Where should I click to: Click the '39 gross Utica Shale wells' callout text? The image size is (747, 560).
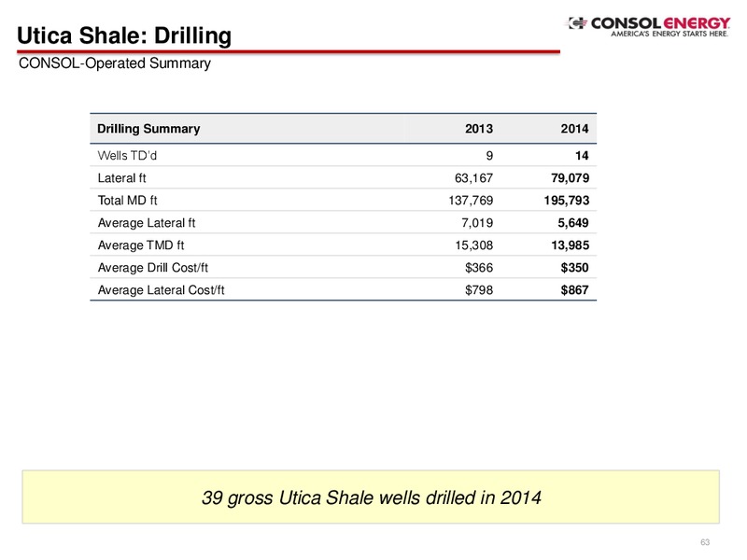(x=371, y=497)
